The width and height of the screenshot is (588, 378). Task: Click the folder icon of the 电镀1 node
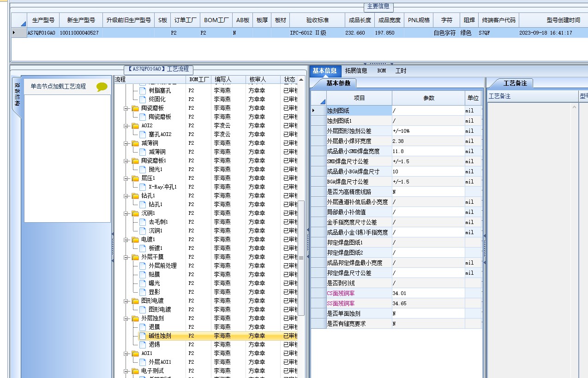135,239
